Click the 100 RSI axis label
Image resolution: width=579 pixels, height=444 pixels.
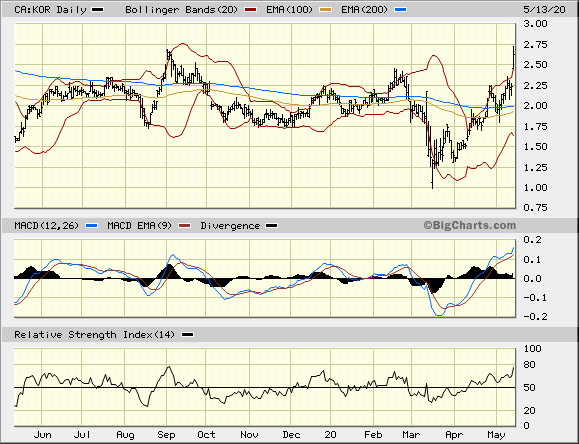(x=532, y=348)
